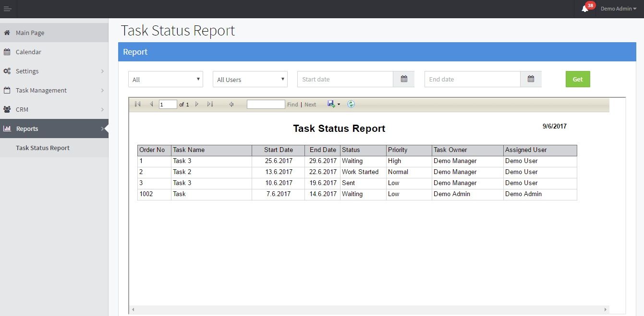Open Calendar from the sidebar
This screenshot has height=316, width=644.
click(x=28, y=52)
